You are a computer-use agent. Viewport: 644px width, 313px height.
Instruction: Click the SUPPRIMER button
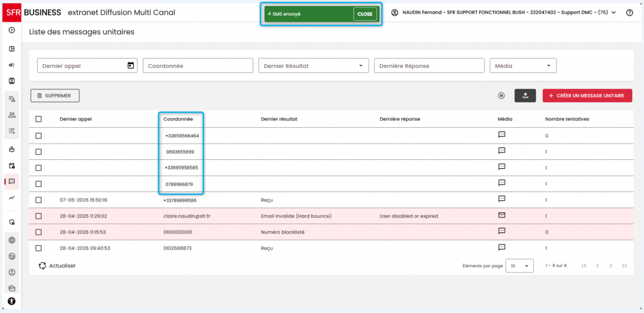[x=55, y=96]
